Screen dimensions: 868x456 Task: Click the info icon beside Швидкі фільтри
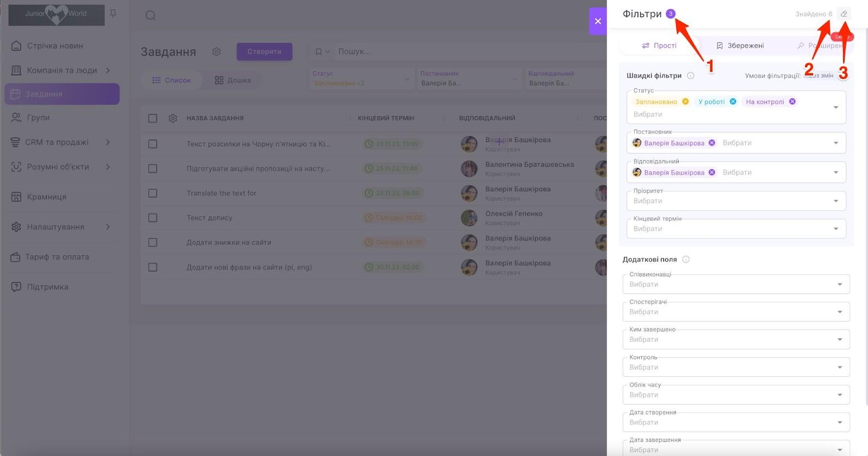tap(691, 76)
